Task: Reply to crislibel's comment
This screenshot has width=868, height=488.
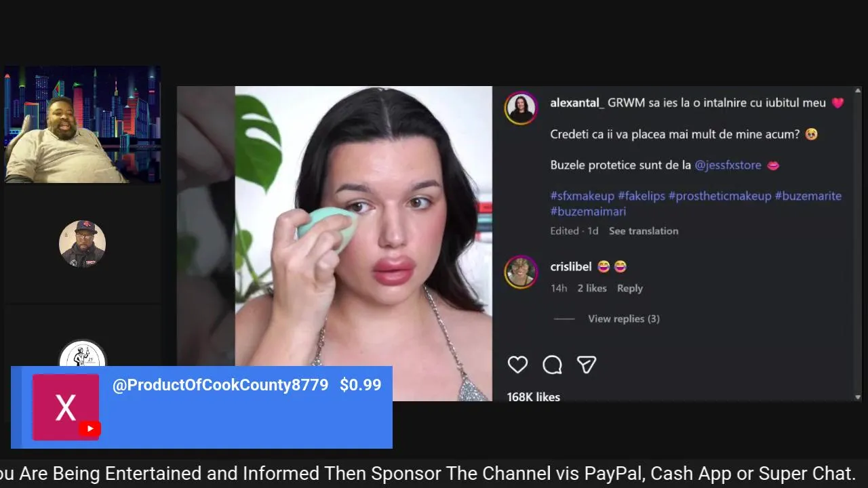Action: (x=630, y=288)
